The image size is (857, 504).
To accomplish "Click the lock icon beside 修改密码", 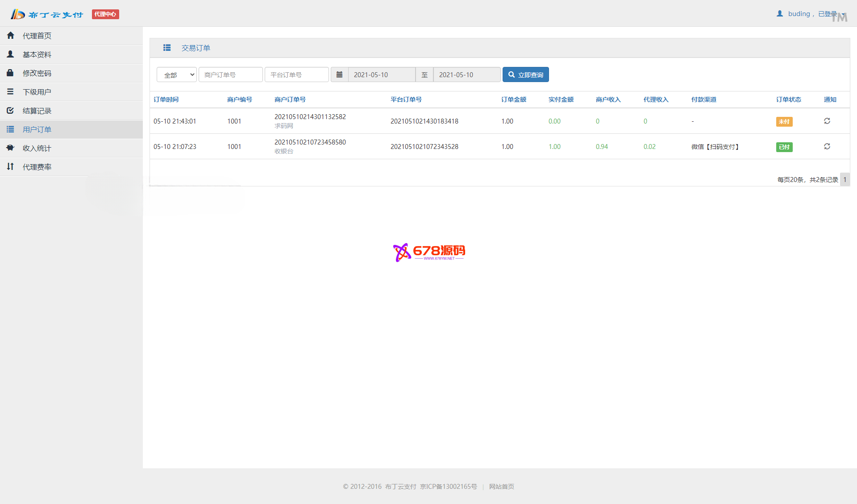I will pyautogui.click(x=10, y=73).
